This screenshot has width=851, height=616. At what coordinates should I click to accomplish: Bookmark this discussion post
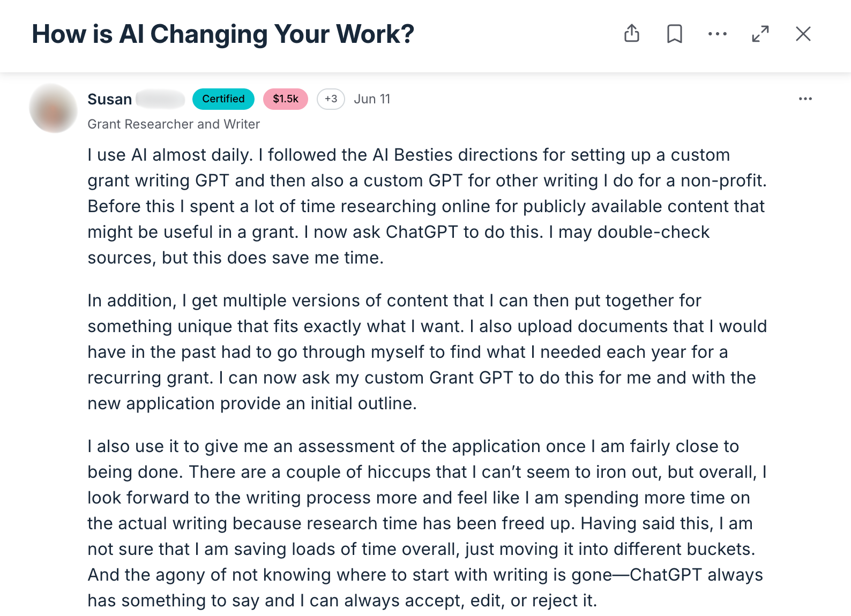[674, 34]
